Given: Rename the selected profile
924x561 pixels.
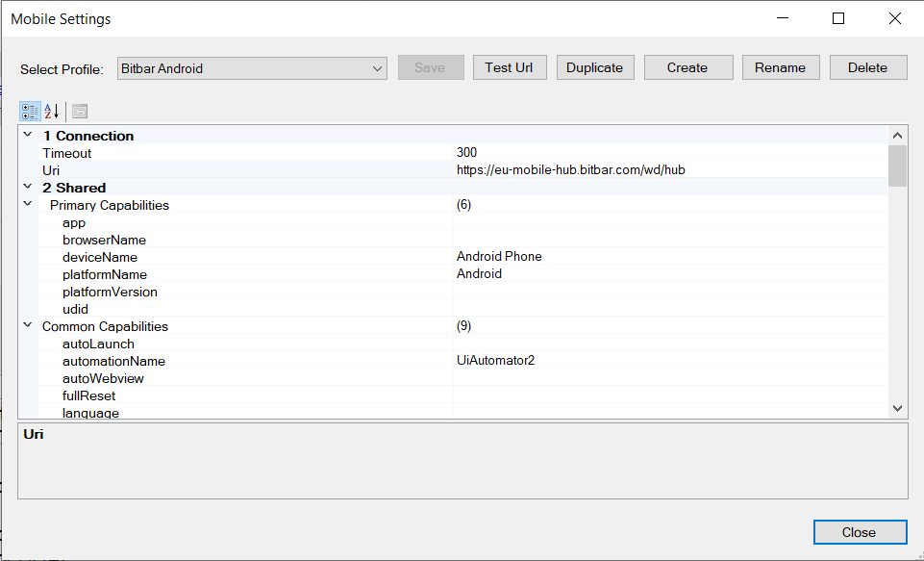Looking at the screenshot, I should click(x=780, y=67).
